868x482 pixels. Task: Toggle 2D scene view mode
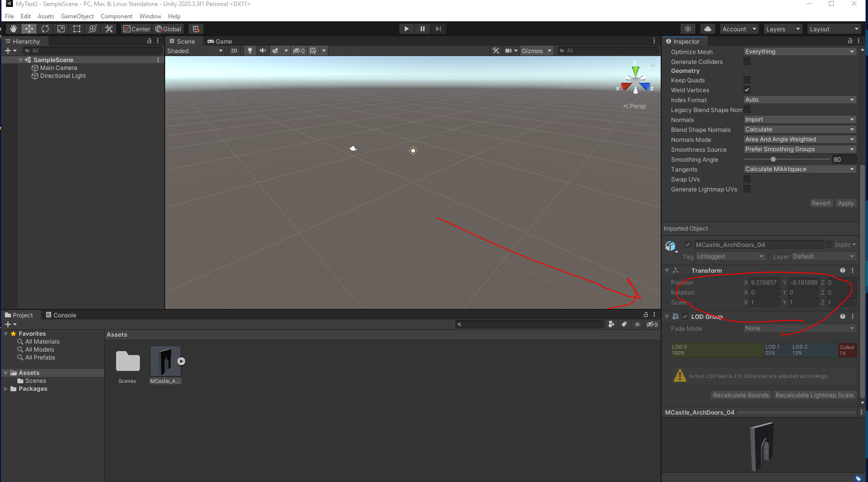pos(234,51)
